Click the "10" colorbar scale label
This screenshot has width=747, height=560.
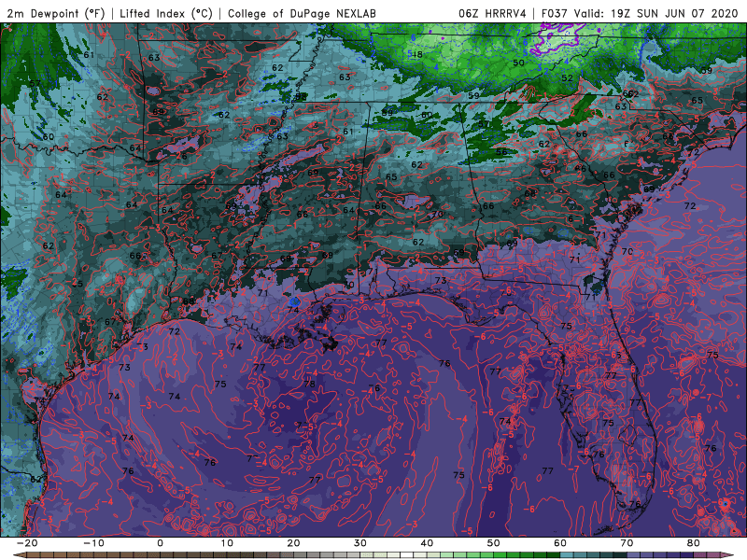click(x=227, y=543)
